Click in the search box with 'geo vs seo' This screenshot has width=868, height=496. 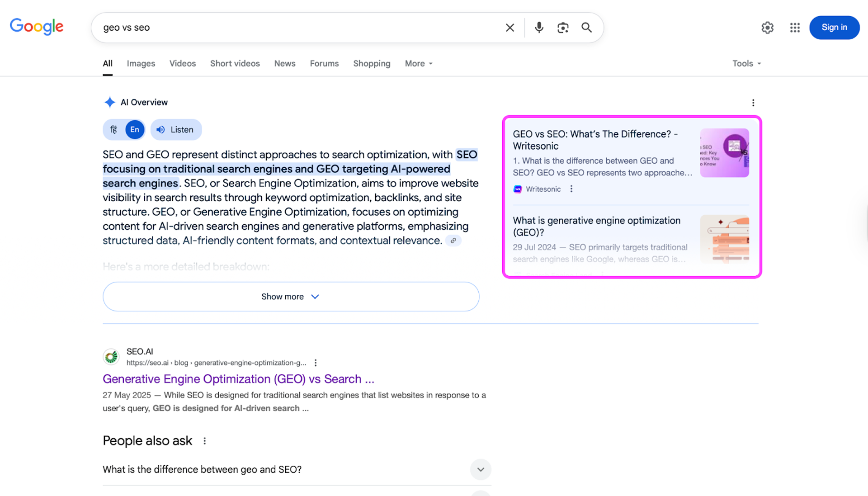coord(298,28)
